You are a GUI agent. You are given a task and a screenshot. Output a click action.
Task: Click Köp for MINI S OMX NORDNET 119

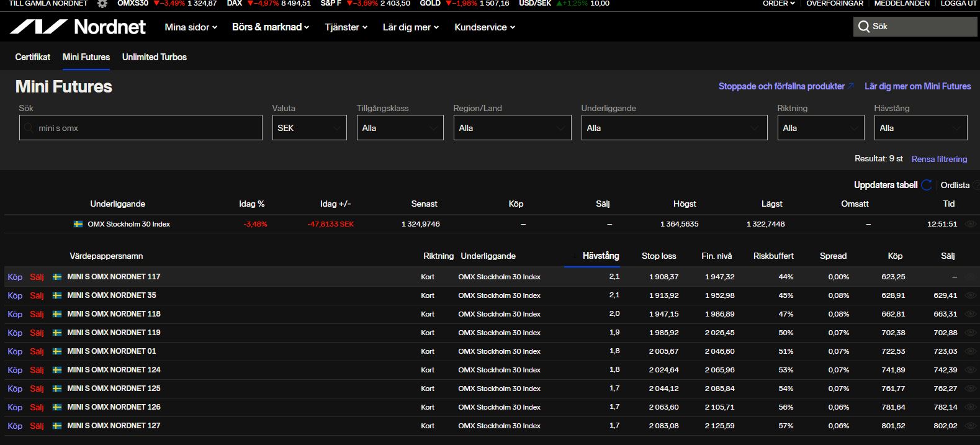point(15,333)
